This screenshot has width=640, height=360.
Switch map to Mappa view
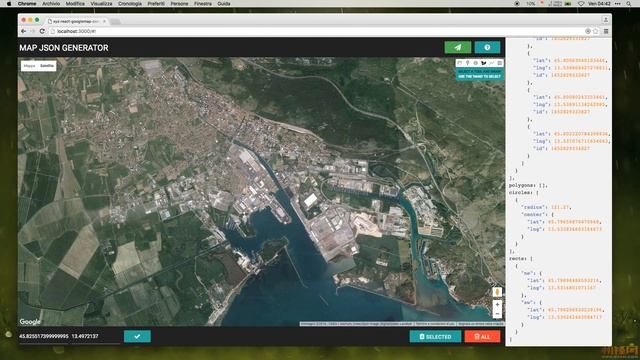coord(29,66)
